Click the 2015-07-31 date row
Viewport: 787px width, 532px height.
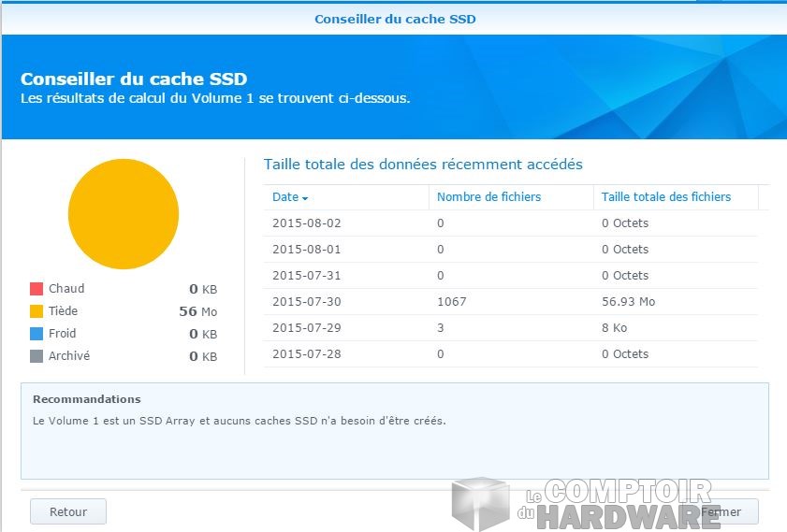click(x=306, y=276)
